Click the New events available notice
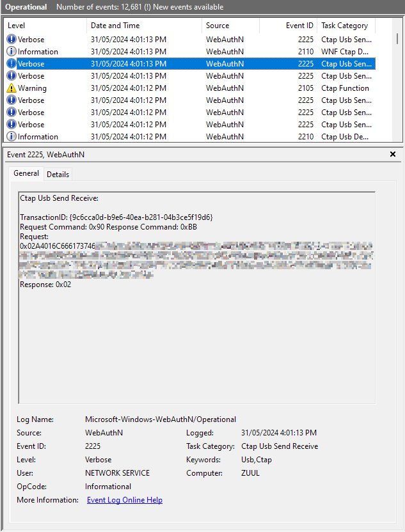 pyautogui.click(x=188, y=7)
